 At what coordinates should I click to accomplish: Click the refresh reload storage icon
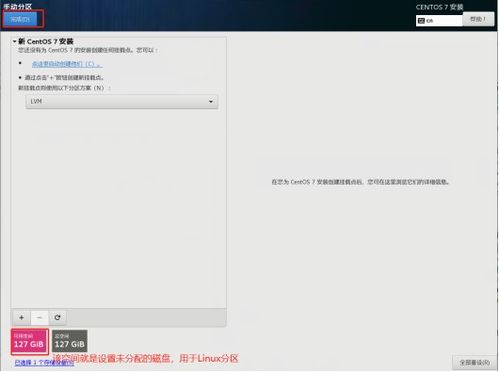coord(57,318)
